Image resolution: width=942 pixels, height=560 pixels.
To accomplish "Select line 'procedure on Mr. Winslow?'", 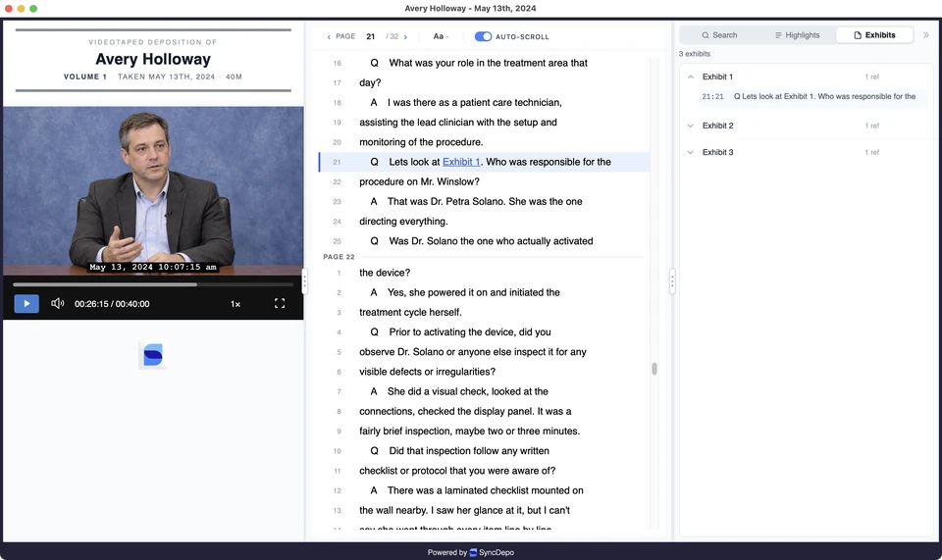I will [484, 181].
